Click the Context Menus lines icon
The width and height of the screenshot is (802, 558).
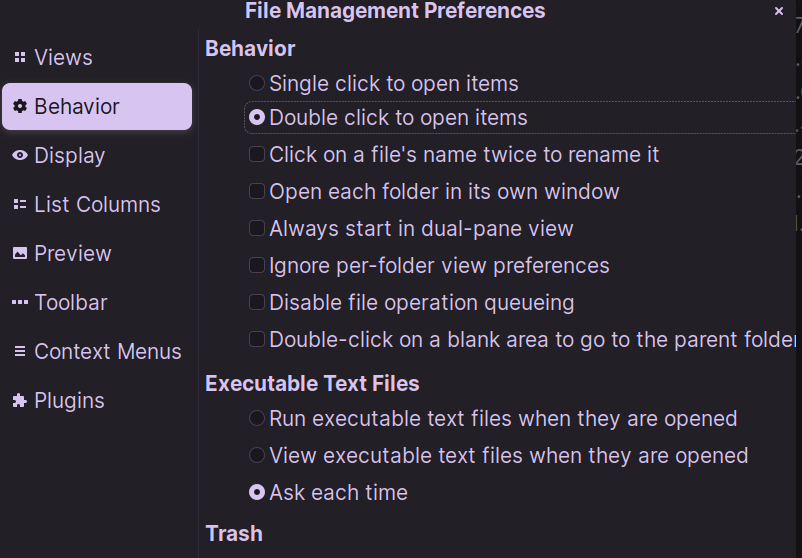tap(20, 351)
